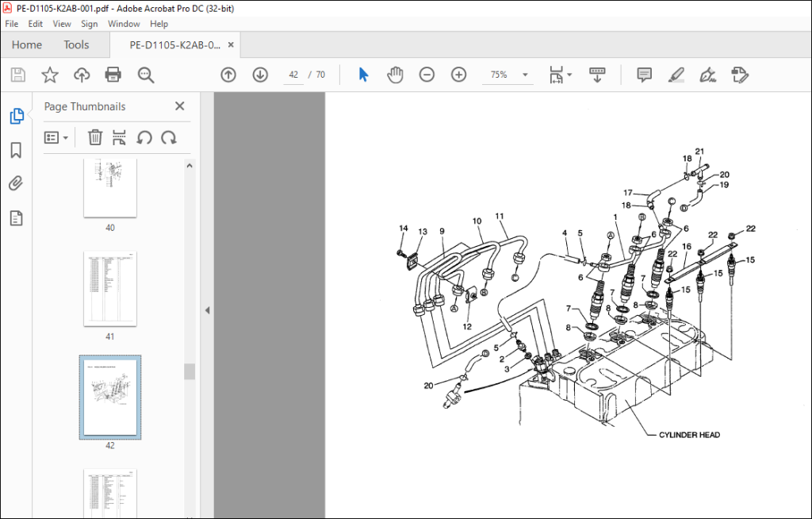Open the document content panel icon
This screenshot has height=519, width=812.
pyautogui.click(x=16, y=218)
